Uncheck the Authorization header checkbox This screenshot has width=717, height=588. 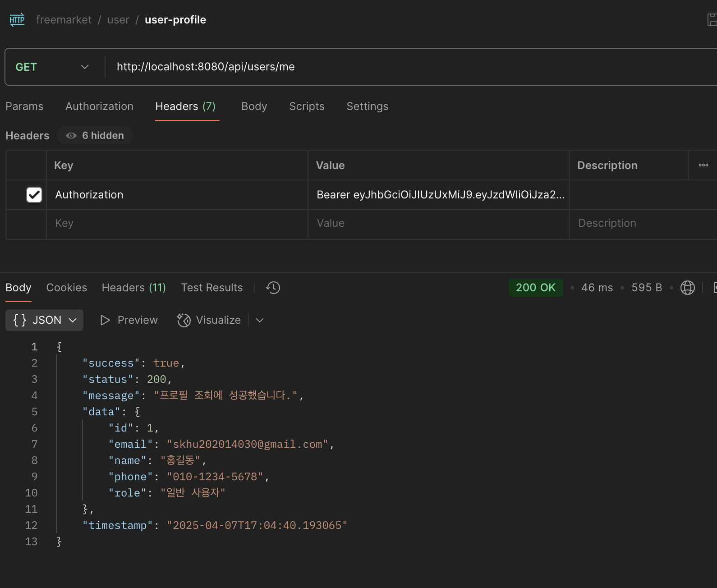(34, 195)
